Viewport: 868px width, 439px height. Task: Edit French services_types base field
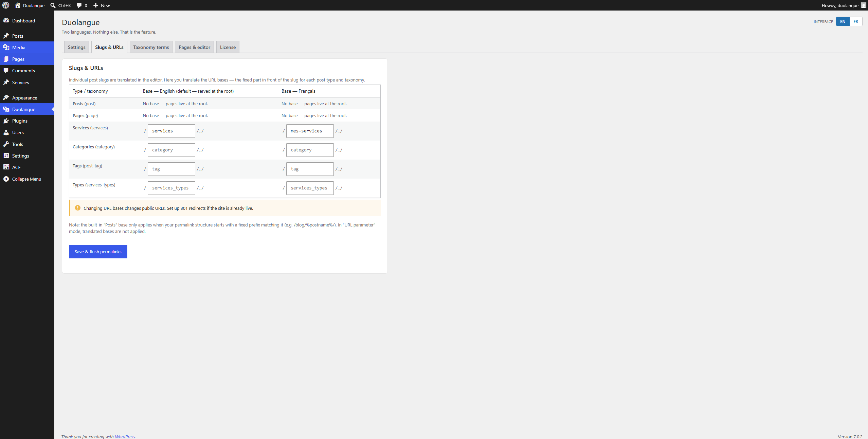310,188
